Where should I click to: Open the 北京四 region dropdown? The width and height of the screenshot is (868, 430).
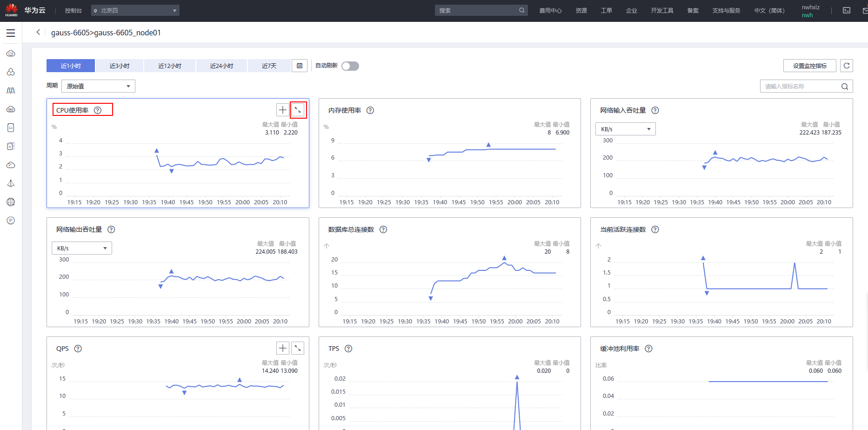pyautogui.click(x=135, y=10)
